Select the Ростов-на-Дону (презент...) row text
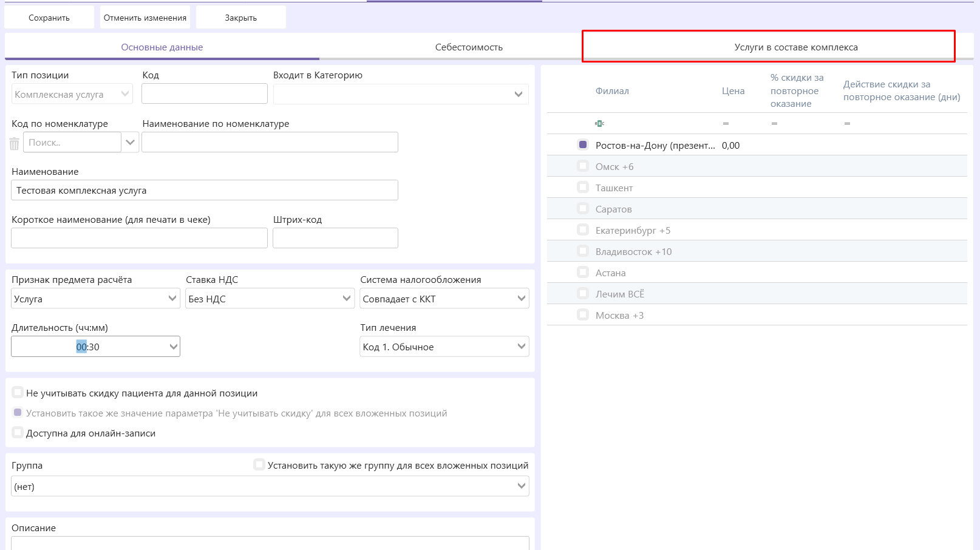Screen dimensions: 980x550 (655, 145)
